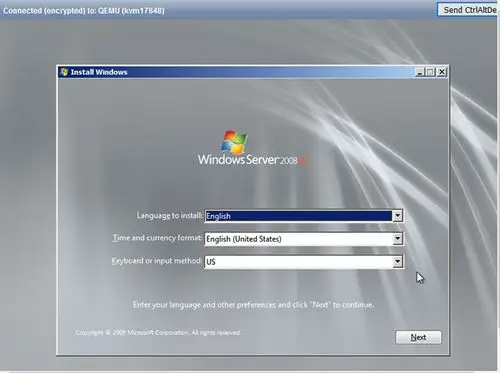500x373 pixels.
Task: Click the Next button
Action: (x=418, y=337)
